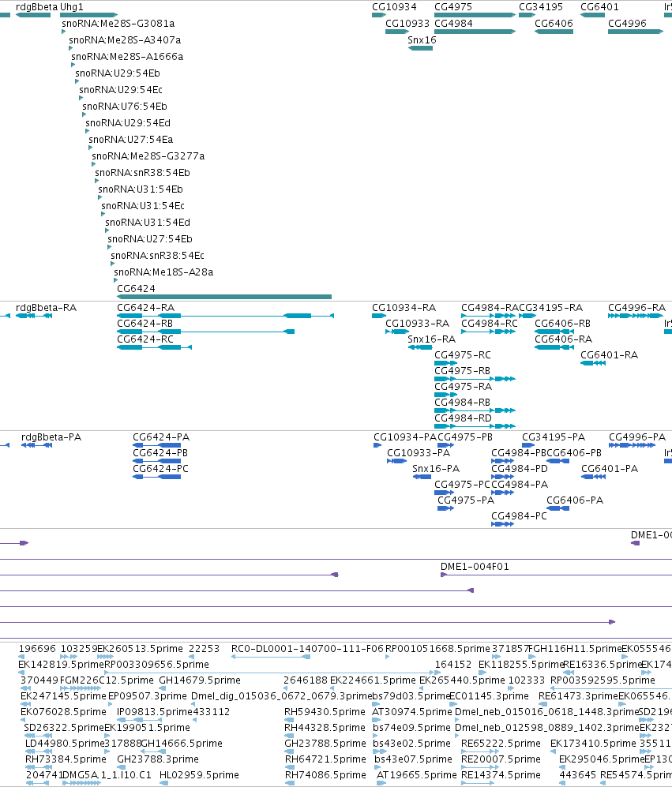Select snoRNA:U29:54Eb label
This screenshot has height=787, width=672.
coord(118,73)
